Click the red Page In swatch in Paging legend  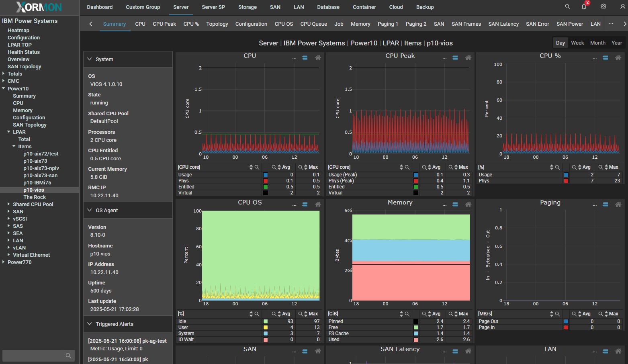point(566,327)
